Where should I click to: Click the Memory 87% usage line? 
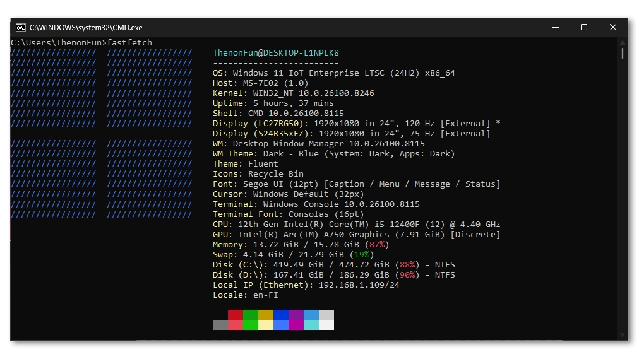[x=301, y=244]
